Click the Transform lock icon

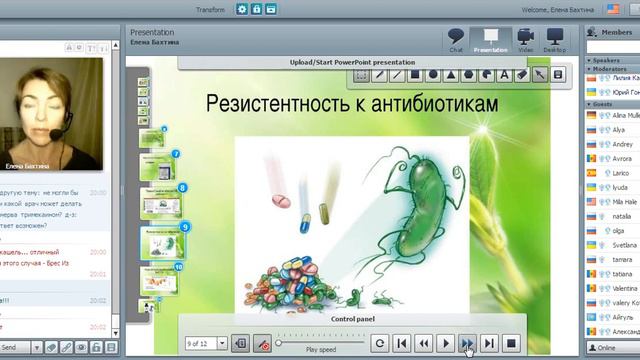click(256, 9)
